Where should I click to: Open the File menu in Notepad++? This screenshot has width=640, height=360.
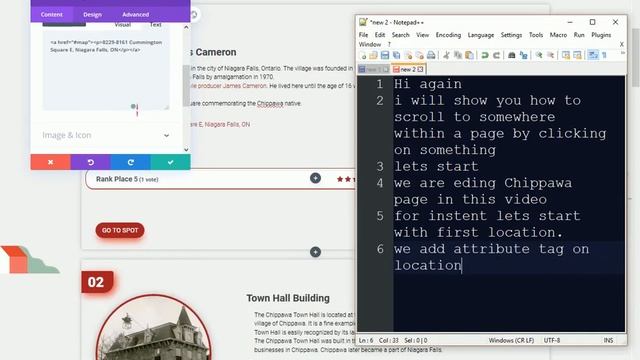coord(363,35)
